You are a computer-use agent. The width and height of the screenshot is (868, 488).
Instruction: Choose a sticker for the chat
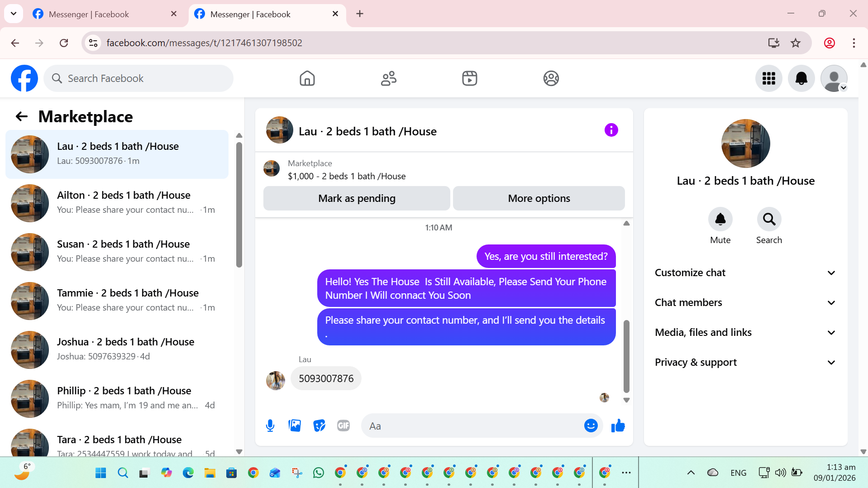pos(319,426)
